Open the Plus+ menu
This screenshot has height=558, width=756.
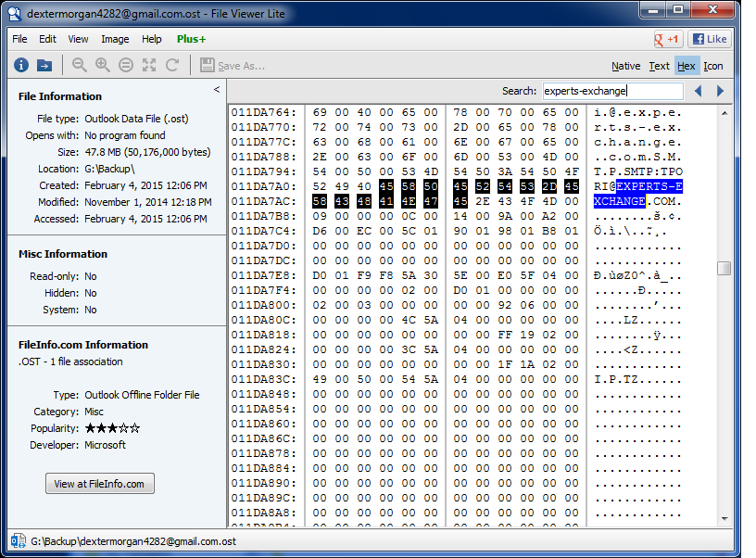pos(192,39)
